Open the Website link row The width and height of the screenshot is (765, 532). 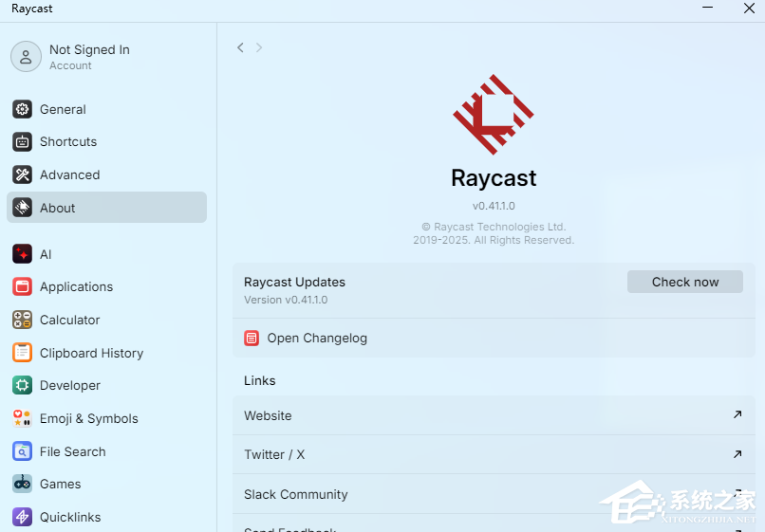pos(494,415)
